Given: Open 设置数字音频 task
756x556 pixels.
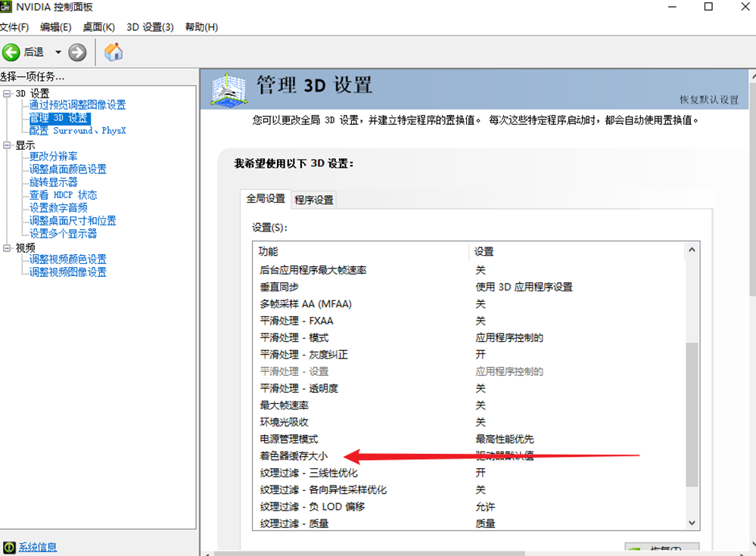Looking at the screenshot, I should tap(58, 208).
